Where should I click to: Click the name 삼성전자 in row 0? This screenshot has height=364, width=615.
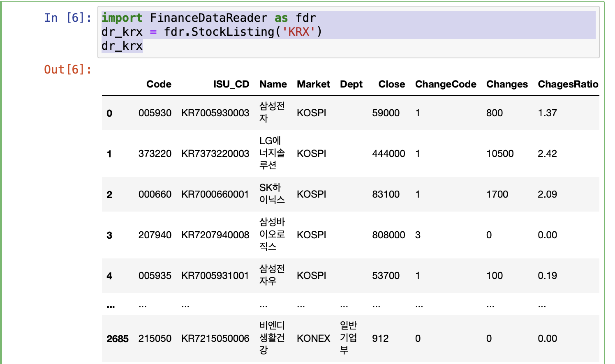click(x=272, y=112)
